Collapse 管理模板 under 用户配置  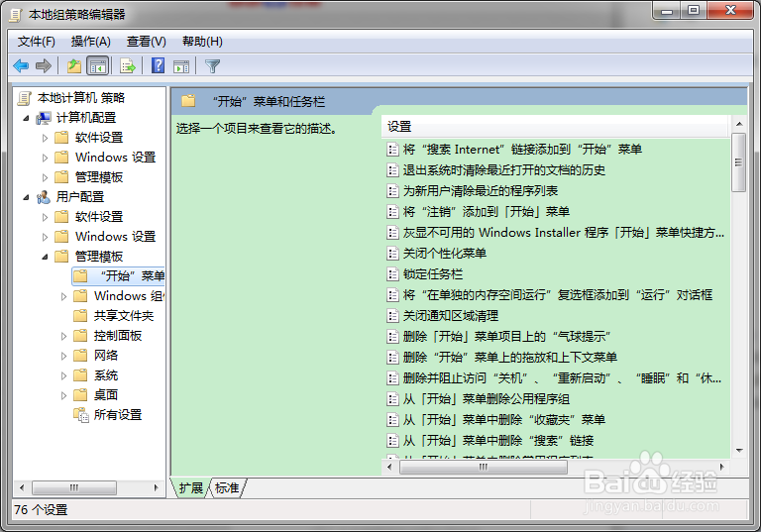[x=46, y=257]
